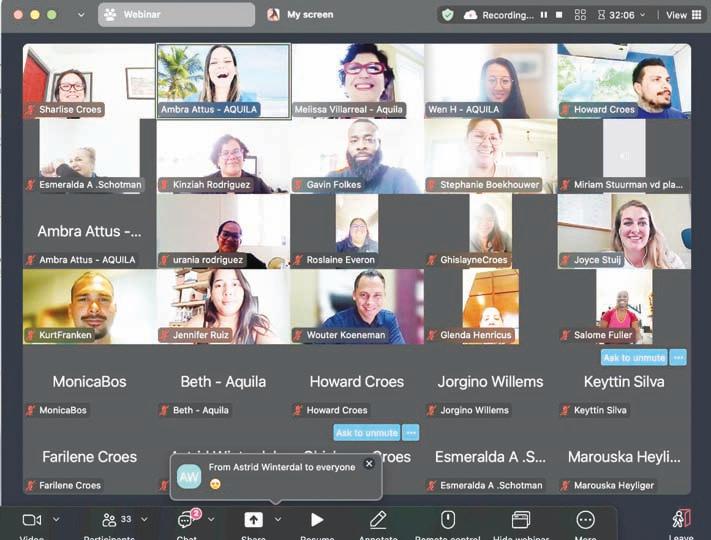Select Stephanie Boekhouwer video tile
This screenshot has width=711, height=540.
tap(491, 156)
